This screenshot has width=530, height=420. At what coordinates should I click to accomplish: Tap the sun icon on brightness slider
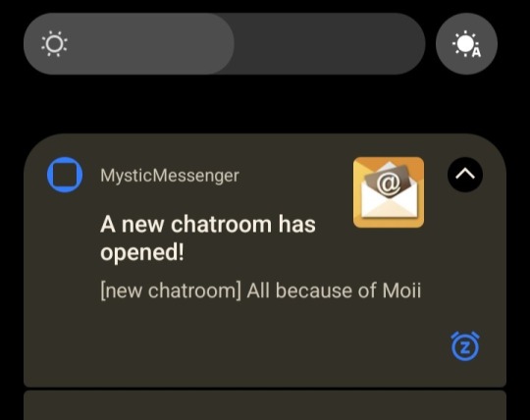coord(54,44)
